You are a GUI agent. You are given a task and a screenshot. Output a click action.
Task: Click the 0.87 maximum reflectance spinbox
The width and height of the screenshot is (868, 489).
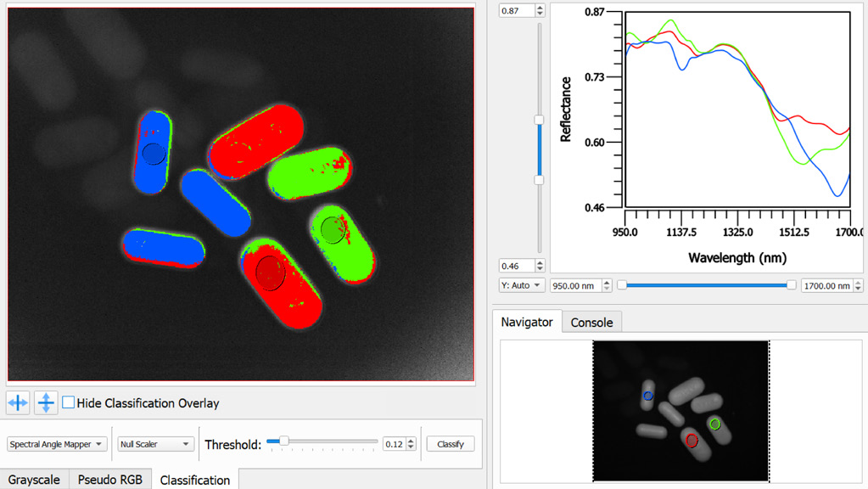516,10
